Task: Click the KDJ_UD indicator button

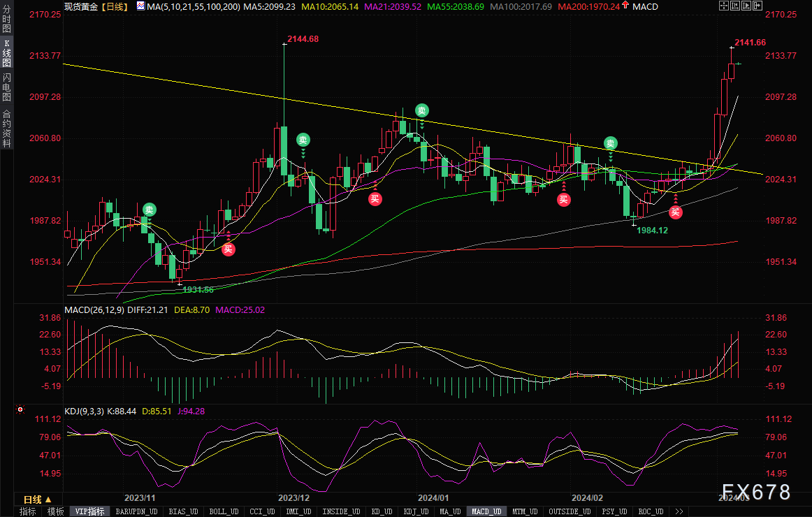Action: 417,511
